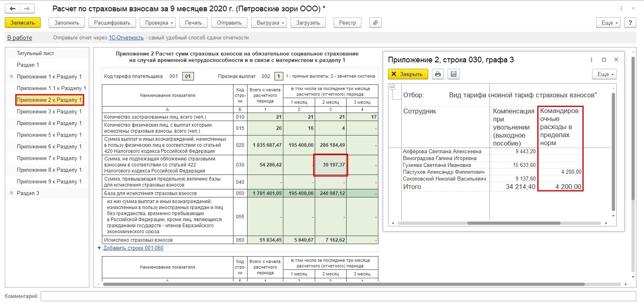This screenshot has width=644, height=306.
Task: Click value 17 in row 010
Action: pos(362,117)
